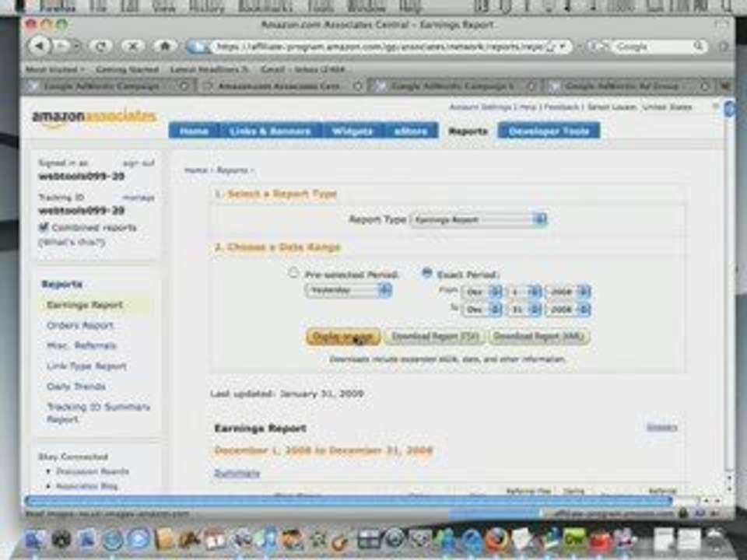Screen dimensions: 747x560
Task: Click the Stop loading X icon
Action: point(133,46)
